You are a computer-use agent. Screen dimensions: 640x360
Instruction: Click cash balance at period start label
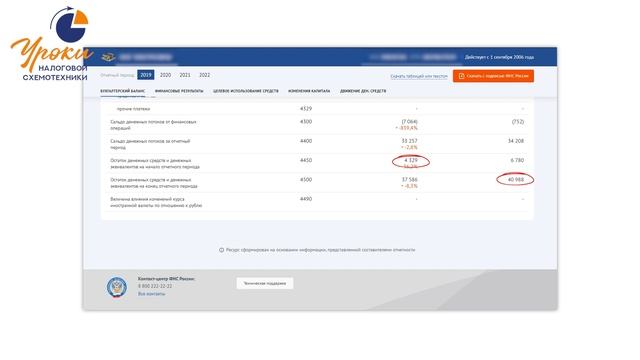coord(155,164)
